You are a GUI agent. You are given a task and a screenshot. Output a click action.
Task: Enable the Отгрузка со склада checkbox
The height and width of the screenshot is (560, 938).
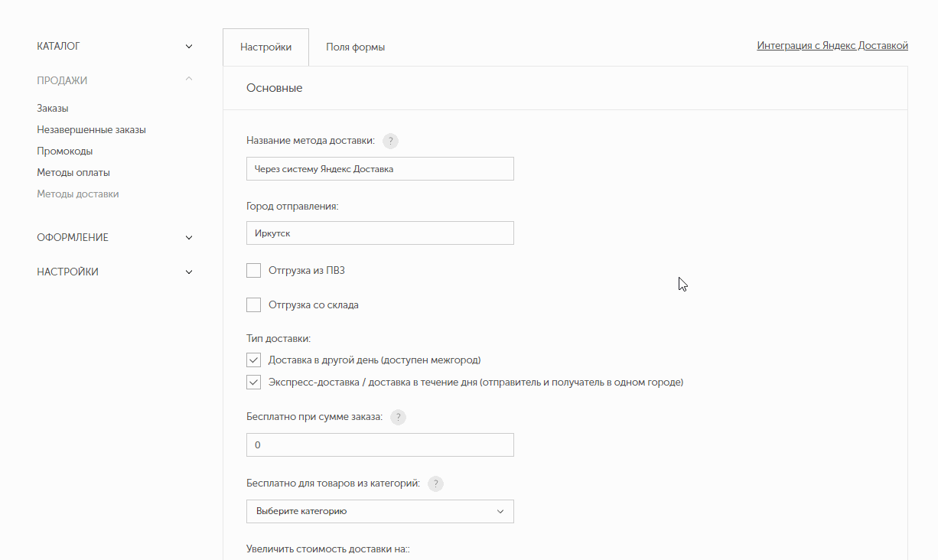pyautogui.click(x=254, y=305)
